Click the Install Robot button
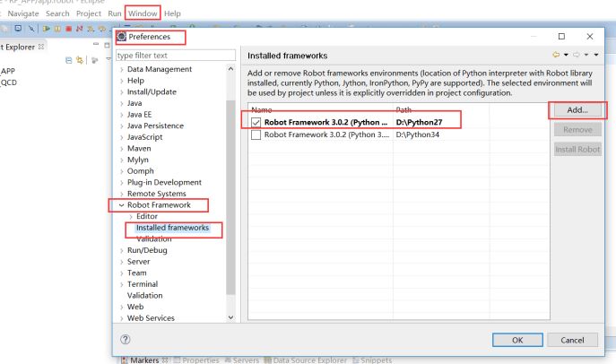Viewport: 616px width, 364px height. 577,149
